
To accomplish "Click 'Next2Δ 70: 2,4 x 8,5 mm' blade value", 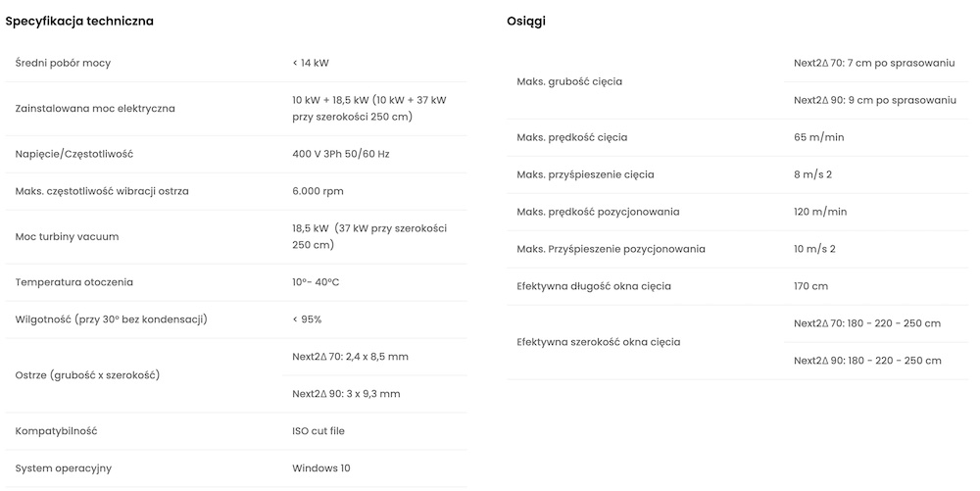I will pos(350,357).
